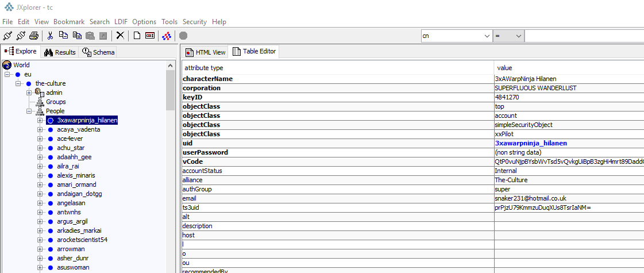Image resolution: width=644 pixels, height=273 pixels.
Task: Click the New entry blank page icon
Action: 137,36
